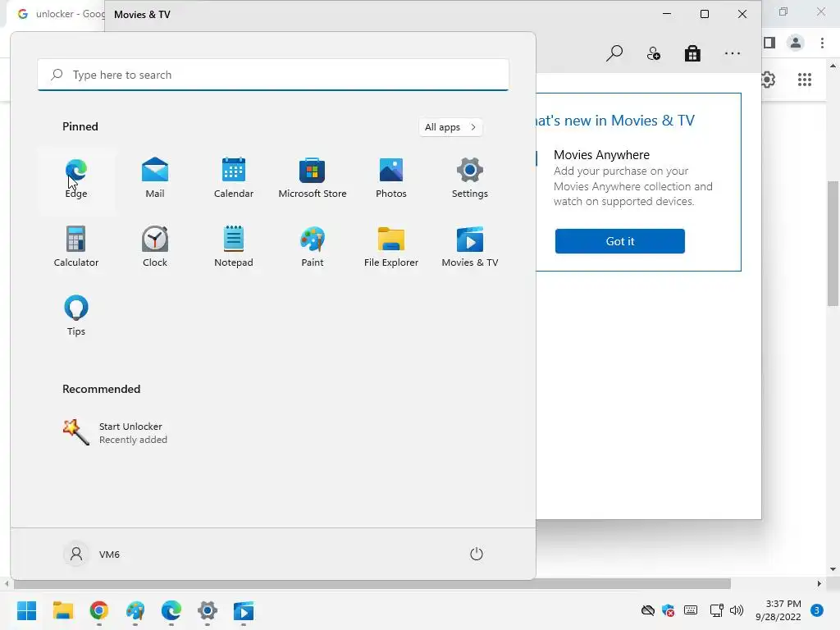Click the scroll-down arrow in Chrome
Viewport: 840px width, 630px height.
pos(833,569)
